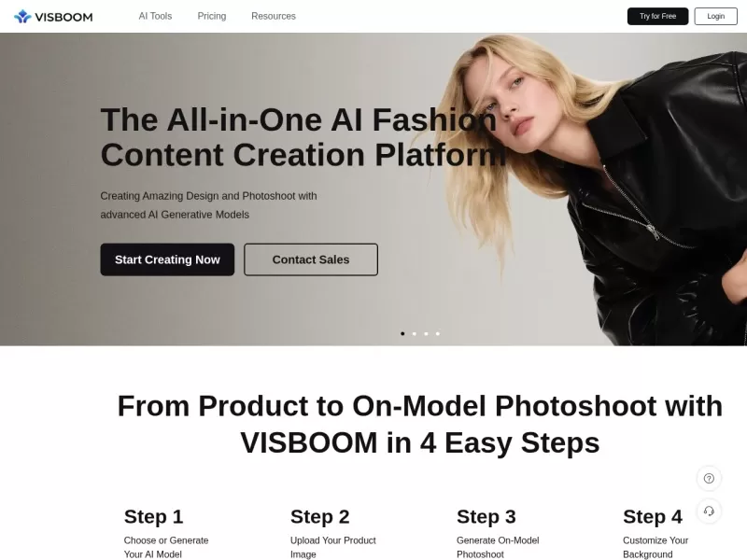The width and height of the screenshot is (747, 560).
Task: Switch to the second carousel slide dot
Action: pyautogui.click(x=415, y=334)
